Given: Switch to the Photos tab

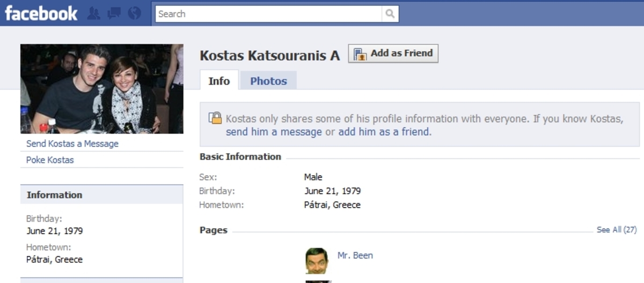Looking at the screenshot, I should tap(268, 81).
